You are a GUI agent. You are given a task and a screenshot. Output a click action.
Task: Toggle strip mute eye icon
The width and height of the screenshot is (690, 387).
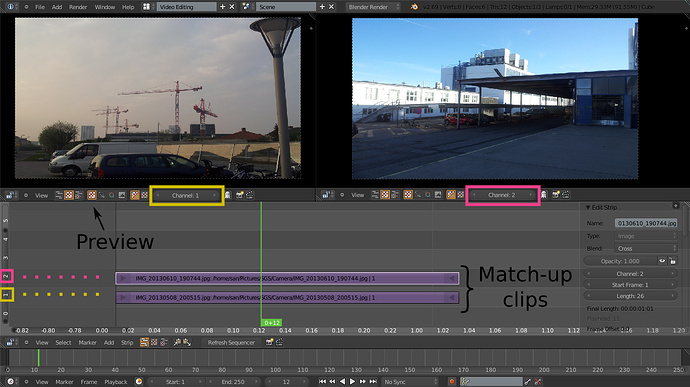click(x=662, y=261)
